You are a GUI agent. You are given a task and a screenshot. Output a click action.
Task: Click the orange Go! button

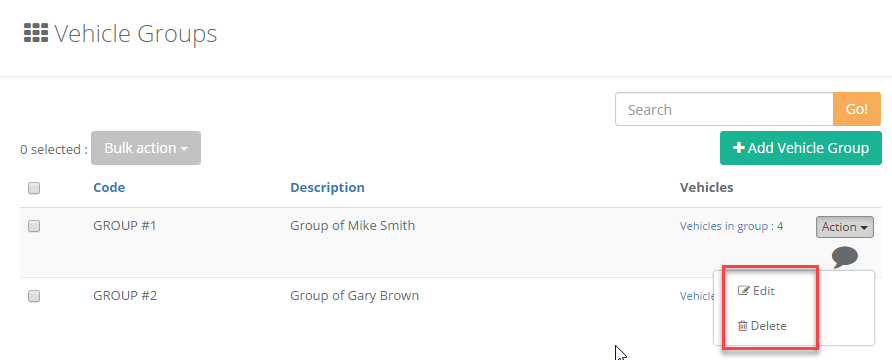(857, 109)
